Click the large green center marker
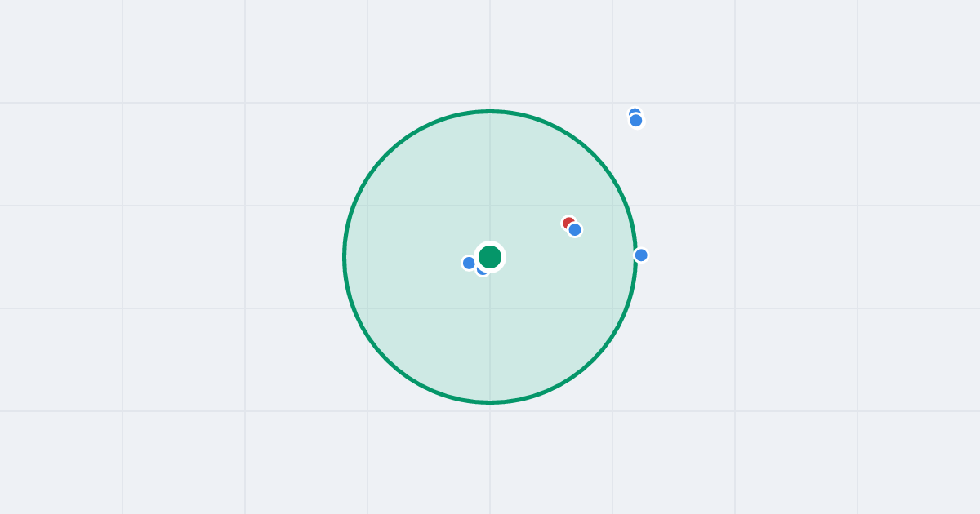 490,257
